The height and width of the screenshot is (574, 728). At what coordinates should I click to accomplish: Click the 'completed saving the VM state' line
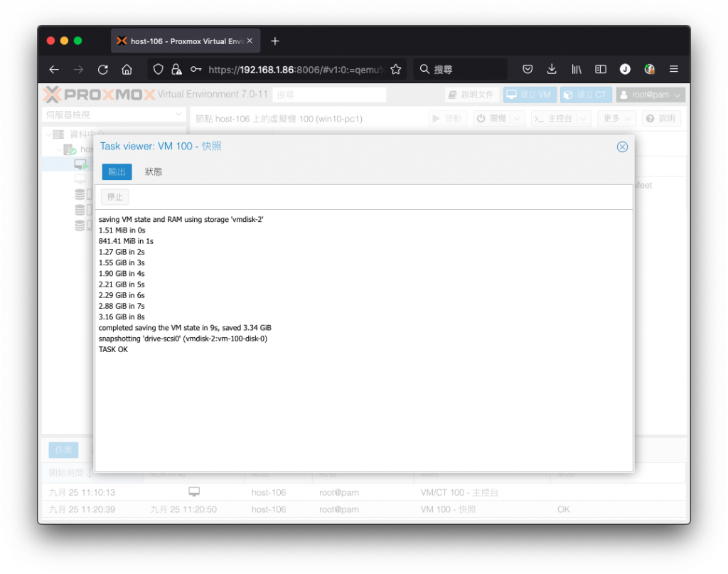click(185, 328)
